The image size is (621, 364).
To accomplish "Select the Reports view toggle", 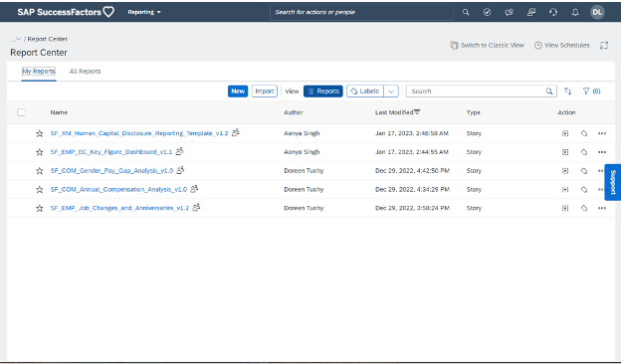I will pyautogui.click(x=323, y=91).
